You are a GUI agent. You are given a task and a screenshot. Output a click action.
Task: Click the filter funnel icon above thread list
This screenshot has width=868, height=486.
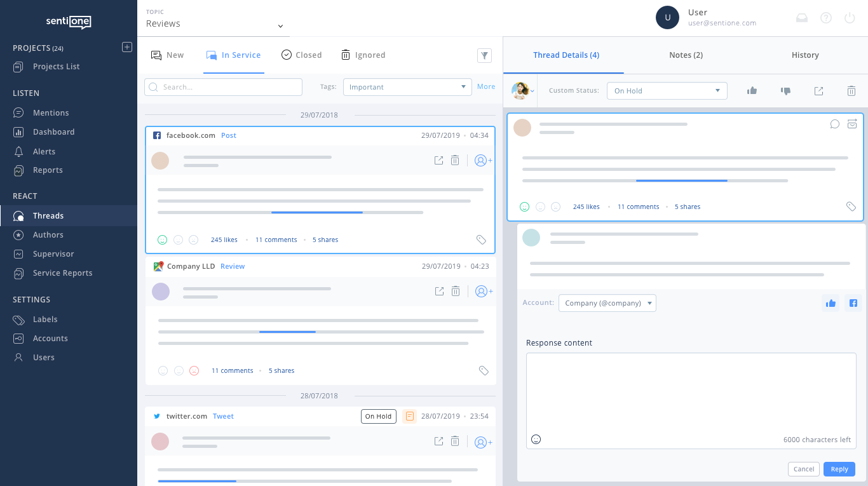(x=484, y=56)
